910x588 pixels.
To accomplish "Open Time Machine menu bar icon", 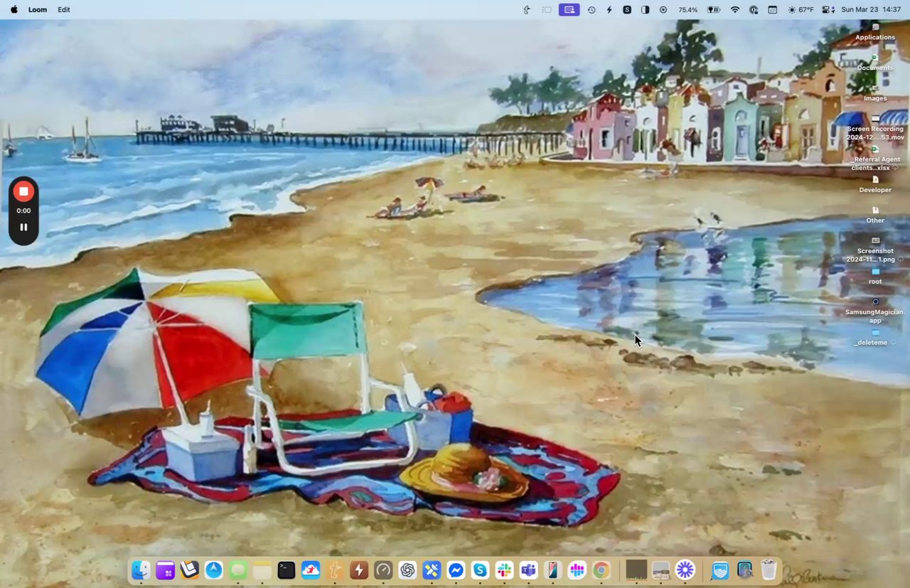I will [591, 10].
